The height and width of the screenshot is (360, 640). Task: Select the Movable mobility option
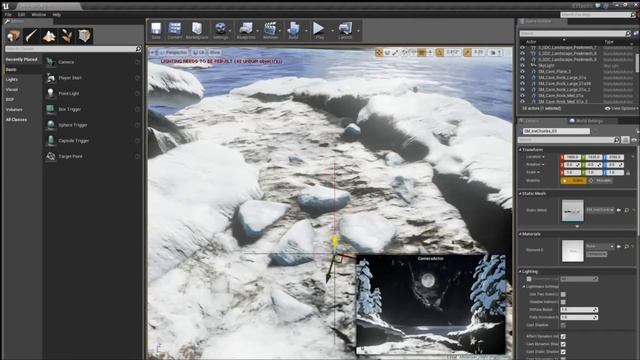point(600,180)
